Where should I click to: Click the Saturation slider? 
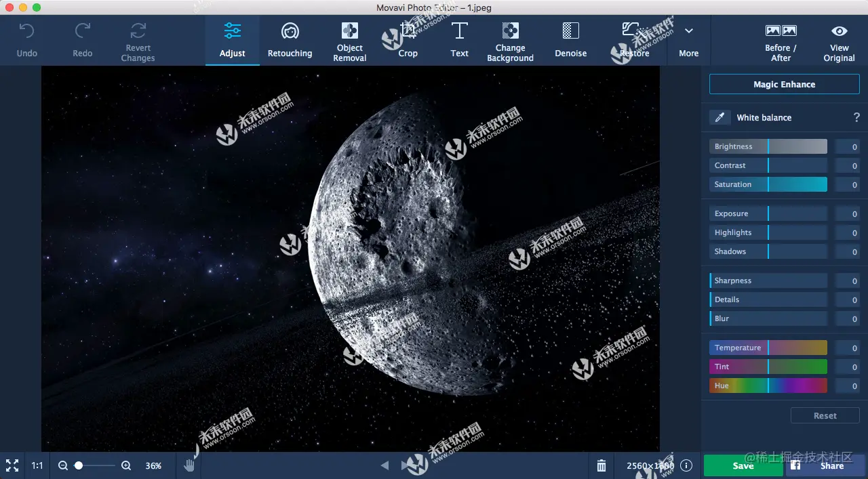[768, 184]
